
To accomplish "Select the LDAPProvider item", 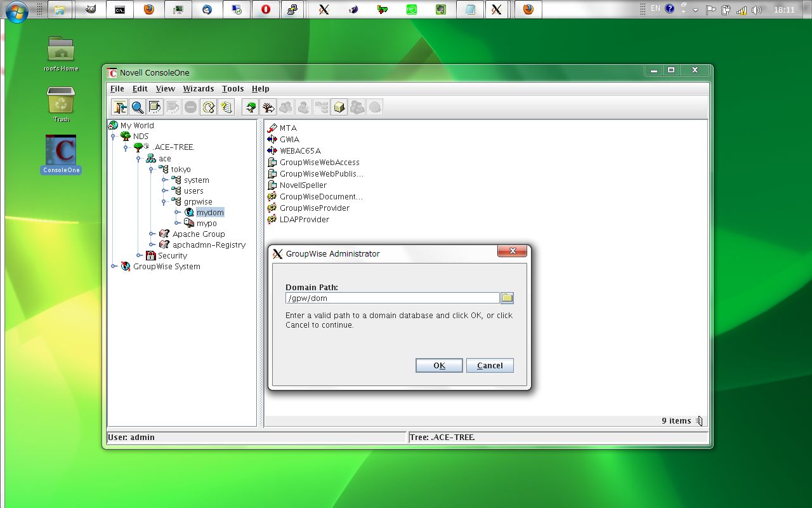I will 298,219.
